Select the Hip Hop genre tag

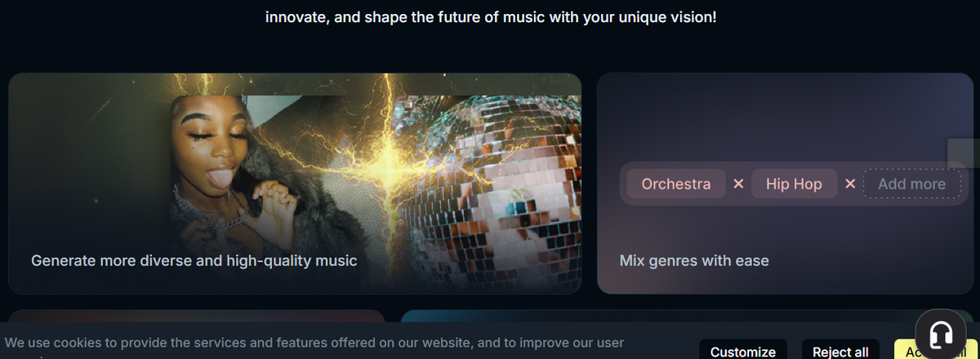[x=794, y=184]
